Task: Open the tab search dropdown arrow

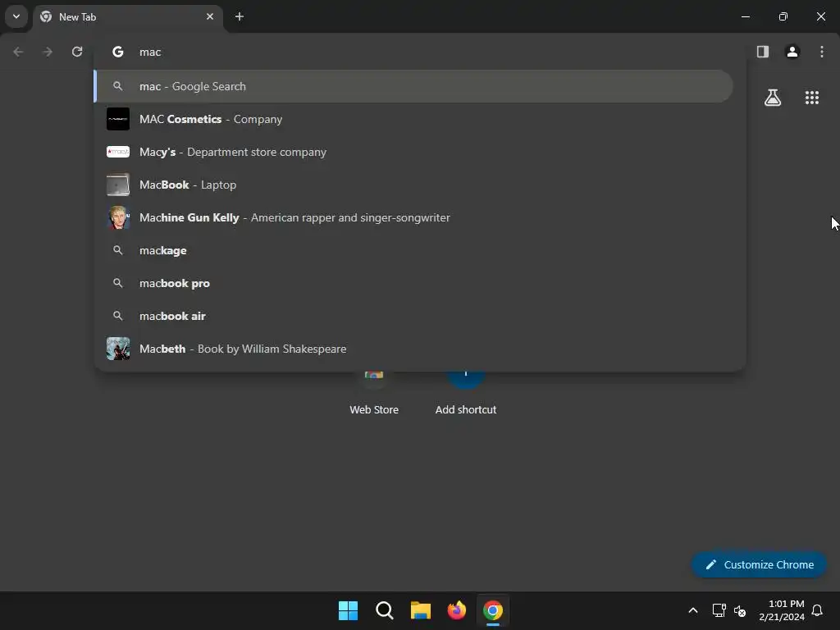Action: [x=16, y=16]
